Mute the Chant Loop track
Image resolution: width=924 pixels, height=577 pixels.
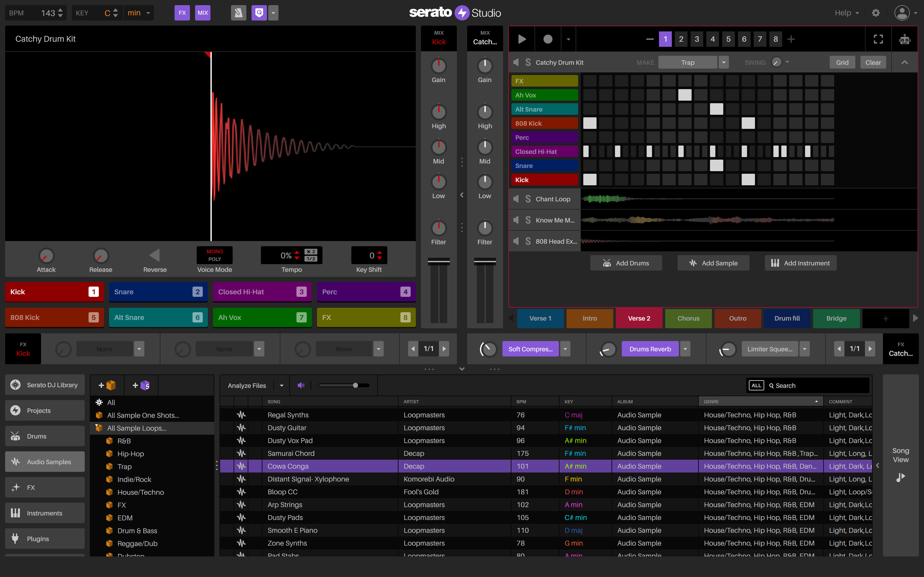[516, 199]
